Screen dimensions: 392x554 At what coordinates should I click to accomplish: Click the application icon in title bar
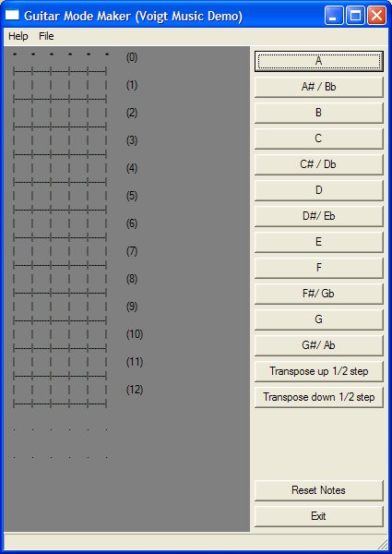click(12, 15)
